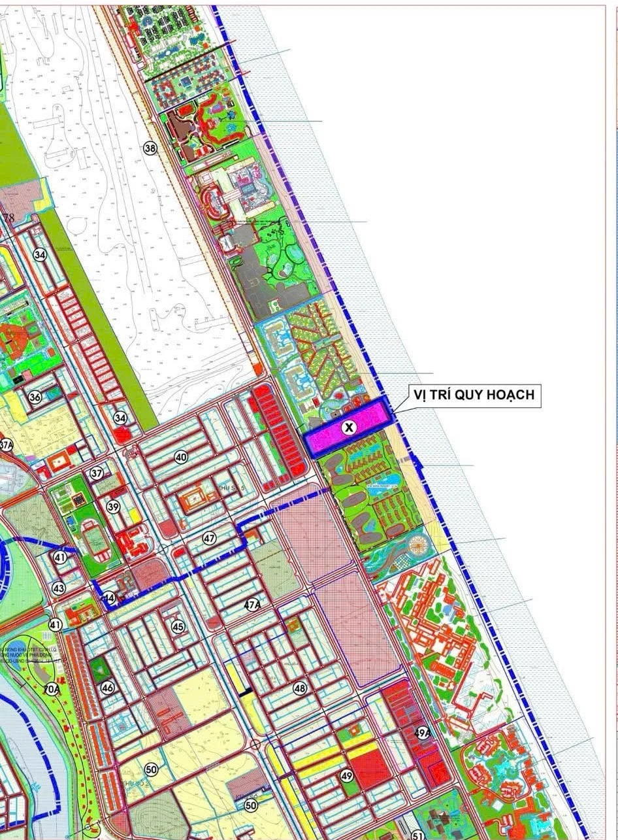Click the circled number 44 label
Viewport: 618px width, 840px height.
[109, 598]
